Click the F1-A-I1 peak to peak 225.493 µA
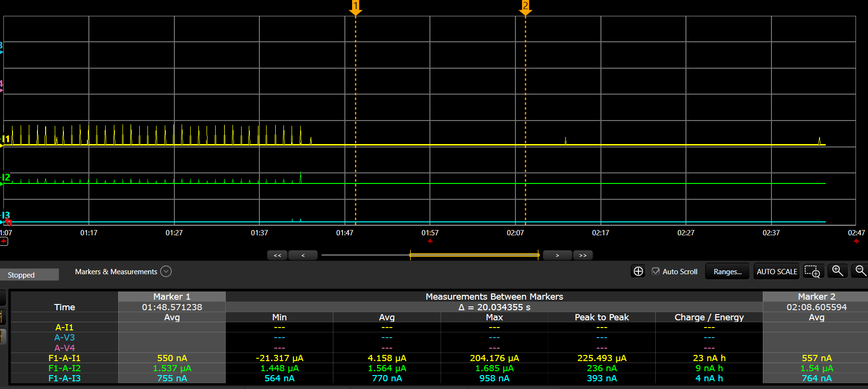 click(601, 358)
